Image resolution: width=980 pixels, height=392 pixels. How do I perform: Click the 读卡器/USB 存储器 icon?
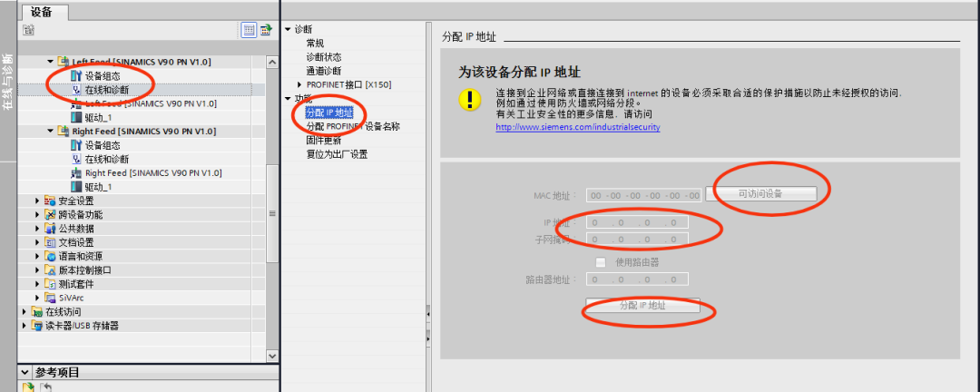37,325
